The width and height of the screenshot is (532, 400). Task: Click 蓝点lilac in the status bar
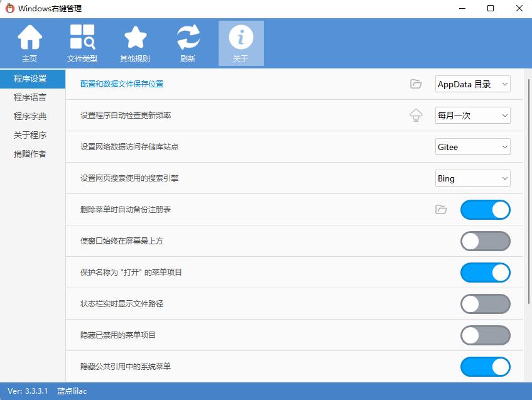(x=72, y=391)
